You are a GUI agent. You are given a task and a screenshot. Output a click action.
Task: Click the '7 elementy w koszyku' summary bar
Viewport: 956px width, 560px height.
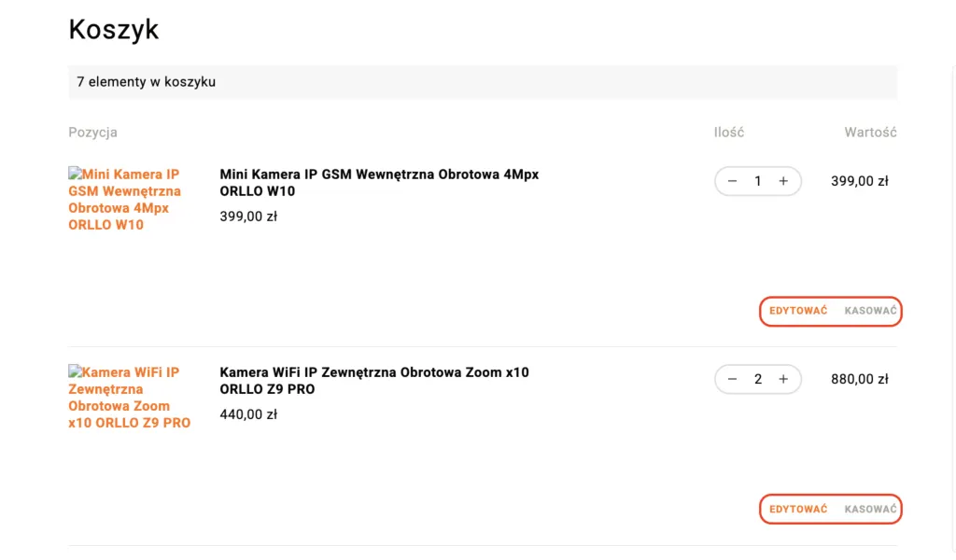pyautogui.click(x=482, y=82)
